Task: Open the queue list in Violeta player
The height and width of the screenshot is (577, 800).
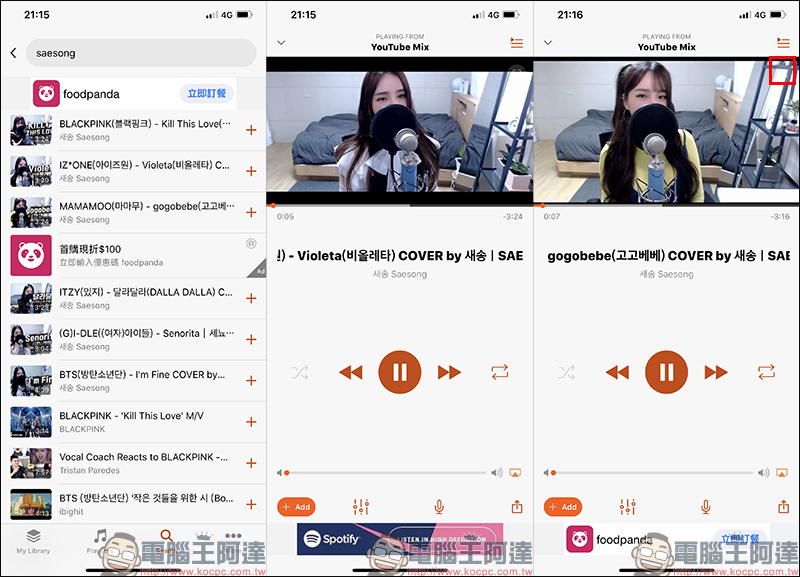Action: 517,43
